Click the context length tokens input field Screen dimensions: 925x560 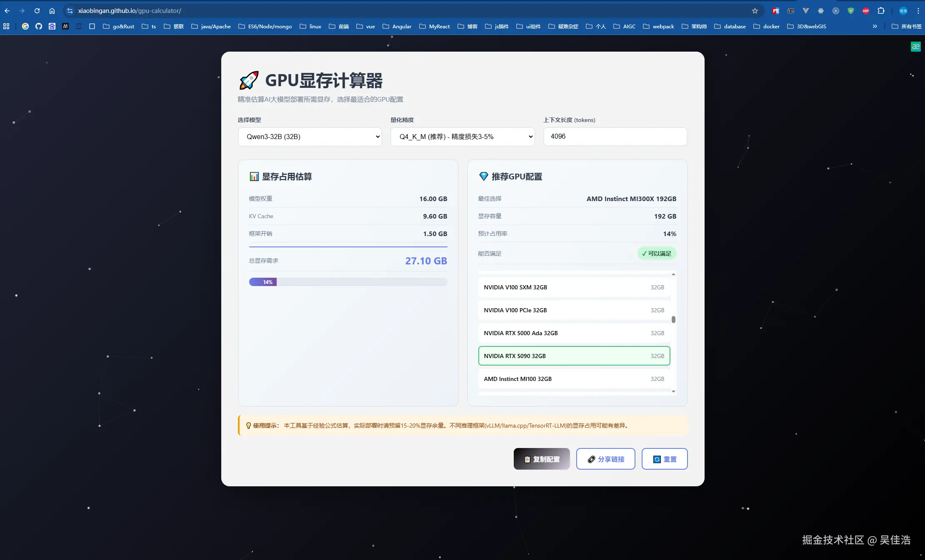tap(615, 137)
